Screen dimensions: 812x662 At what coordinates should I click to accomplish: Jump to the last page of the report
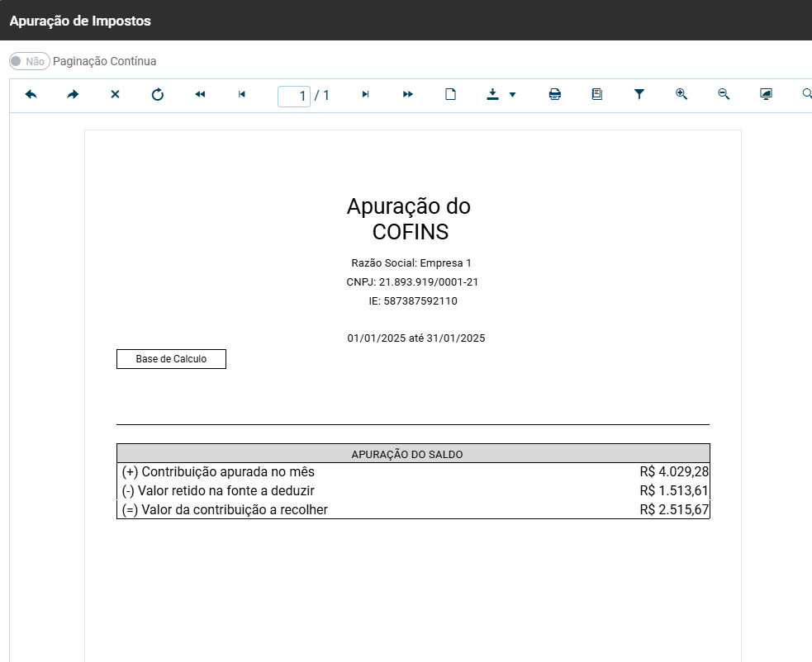(x=366, y=95)
